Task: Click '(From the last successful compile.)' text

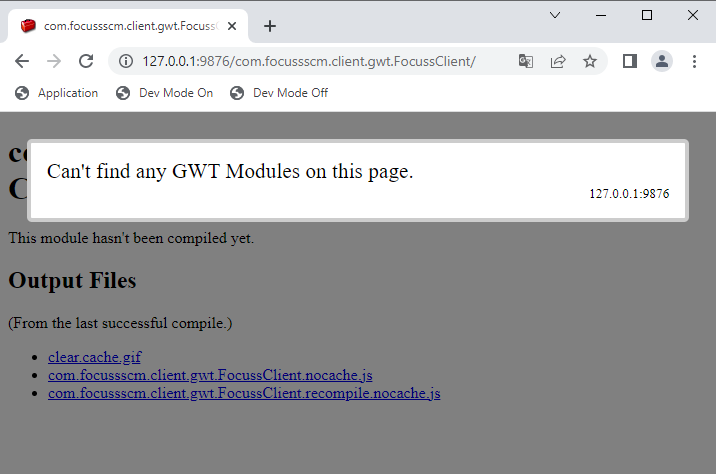Action: (x=120, y=323)
